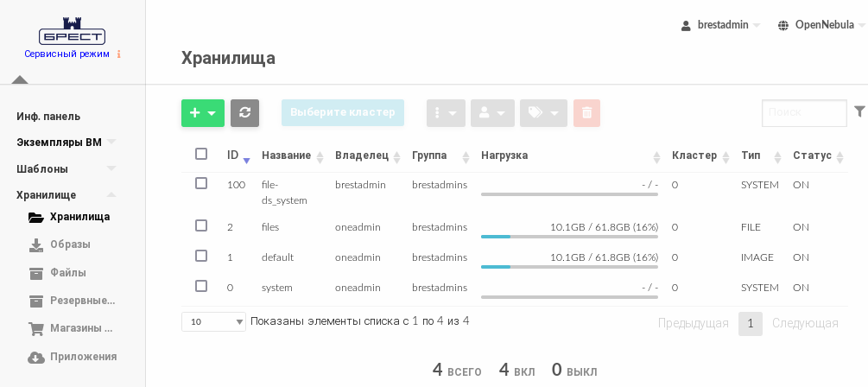Viewport: 868px width, 387px height.
Task: Click the red trash delete button
Action: point(586,113)
